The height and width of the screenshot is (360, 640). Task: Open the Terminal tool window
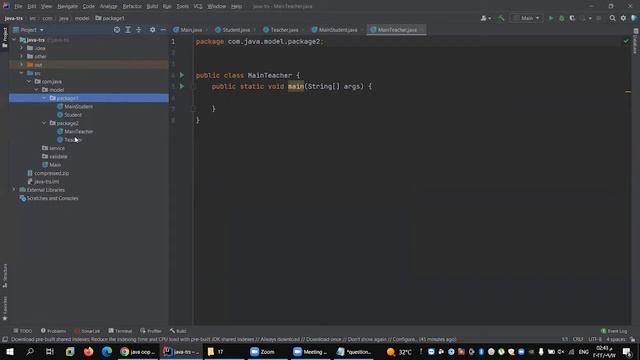click(120, 331)
